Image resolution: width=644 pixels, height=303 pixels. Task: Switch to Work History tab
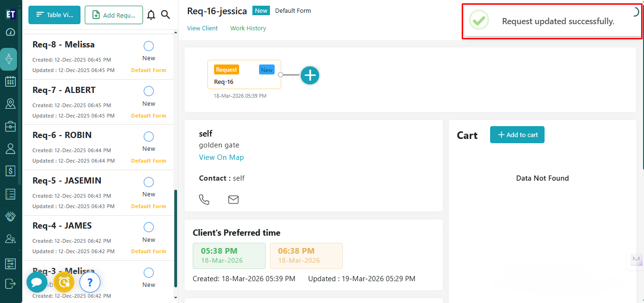tap(248, 28)
